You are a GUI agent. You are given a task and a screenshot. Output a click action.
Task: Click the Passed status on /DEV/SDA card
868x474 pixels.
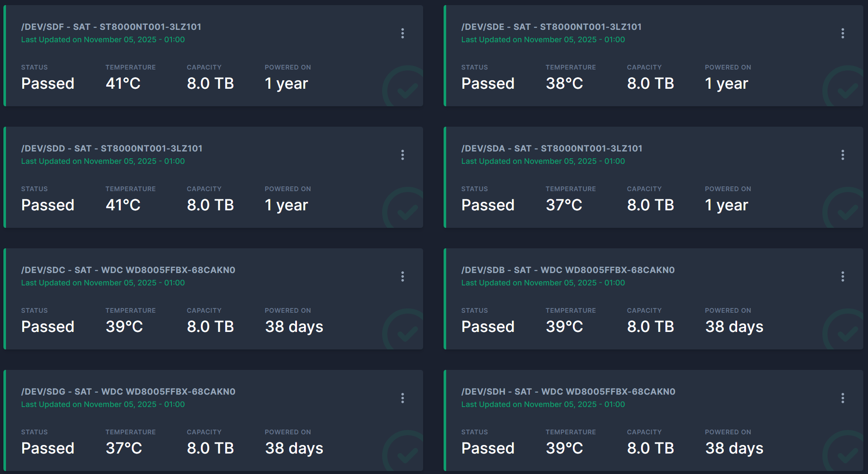488,205
